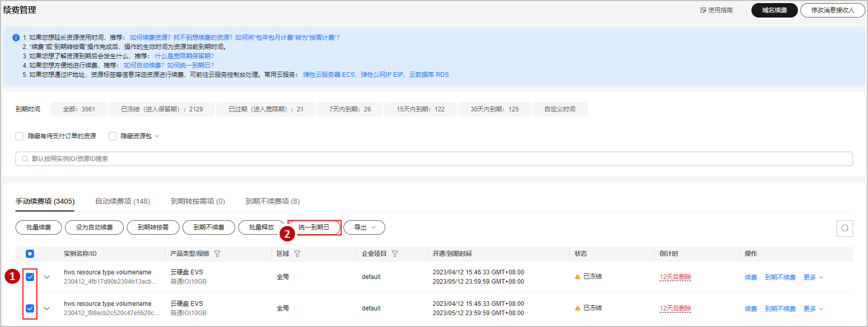Click the 修改消息接收人 button
This screenshot has height=327, width=868.
pyautogui.click(x=833, y=10)
